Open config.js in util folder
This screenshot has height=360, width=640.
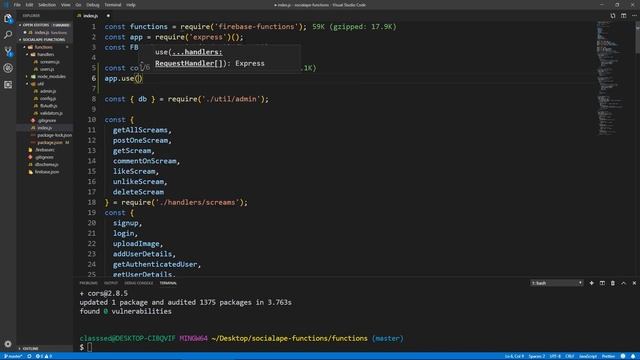tap(48, 99)
